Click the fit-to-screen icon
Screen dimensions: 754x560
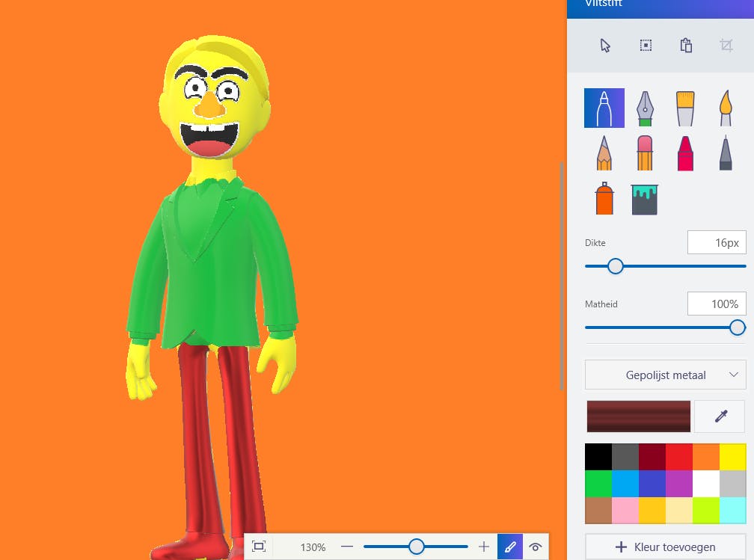(x=259, y=547)
